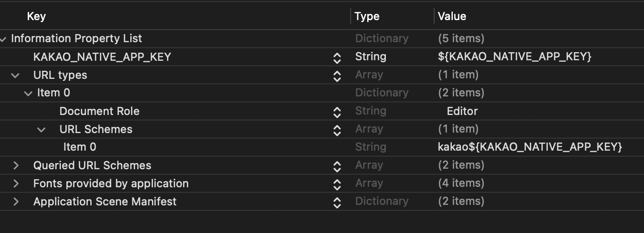Open type stepper for Document Role row
This screenshot has height=233, width=644.
[x=337, y=111]
